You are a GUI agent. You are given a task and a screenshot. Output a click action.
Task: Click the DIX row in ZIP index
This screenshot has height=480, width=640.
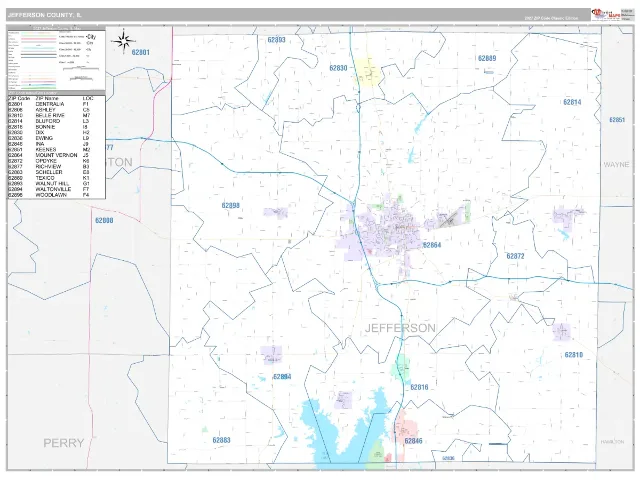[x=56, y=133]
